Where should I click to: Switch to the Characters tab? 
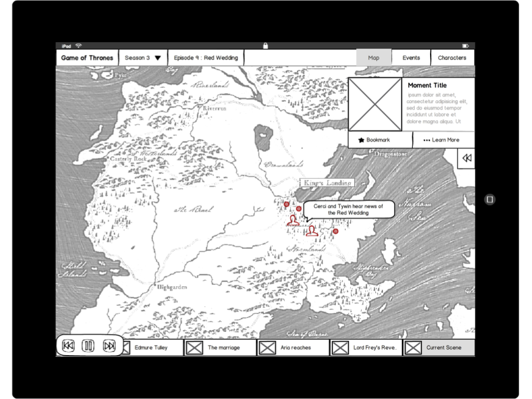point(452,58)
